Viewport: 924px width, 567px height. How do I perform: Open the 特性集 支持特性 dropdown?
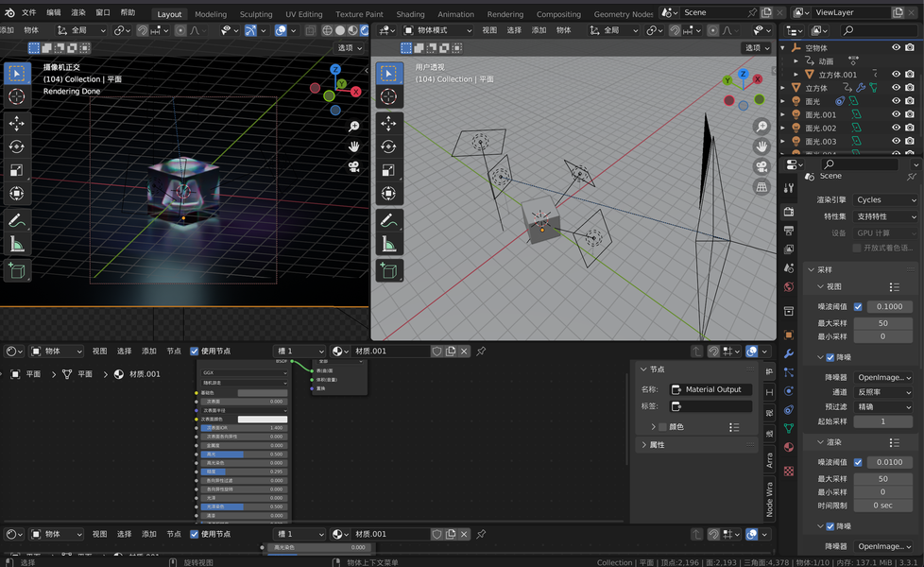coord(885,216)
